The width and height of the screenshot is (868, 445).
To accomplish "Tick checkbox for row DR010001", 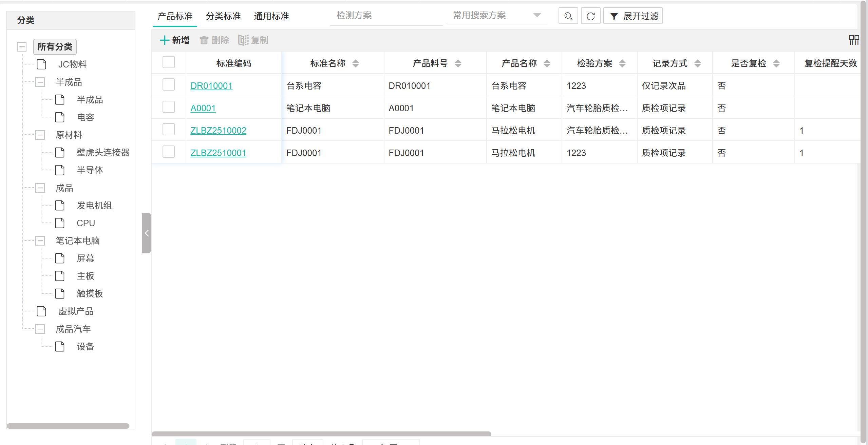I will tap(169, 85).
